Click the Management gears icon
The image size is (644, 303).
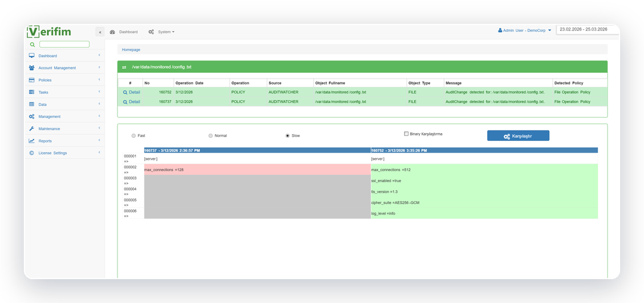coord(32,116)
